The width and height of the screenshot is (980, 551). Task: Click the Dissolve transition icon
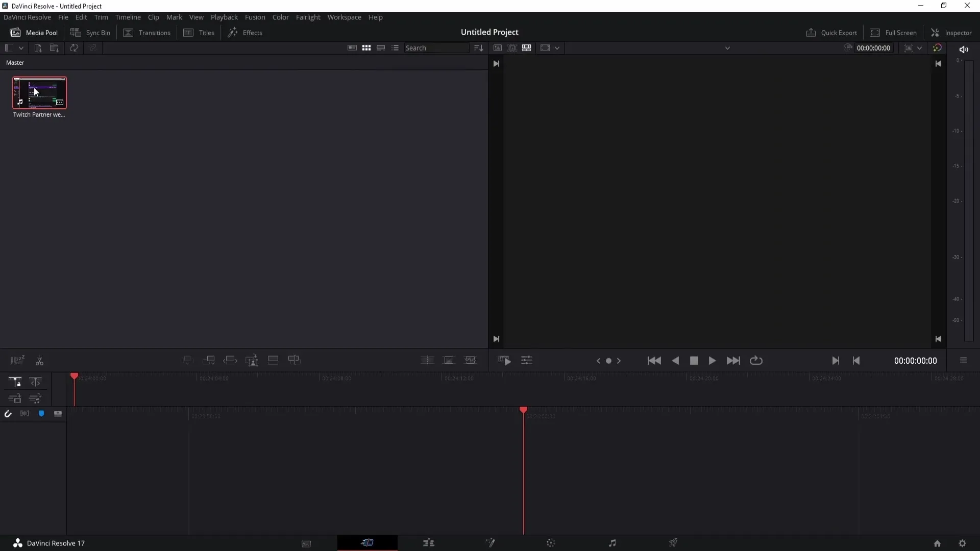(449, 360)
